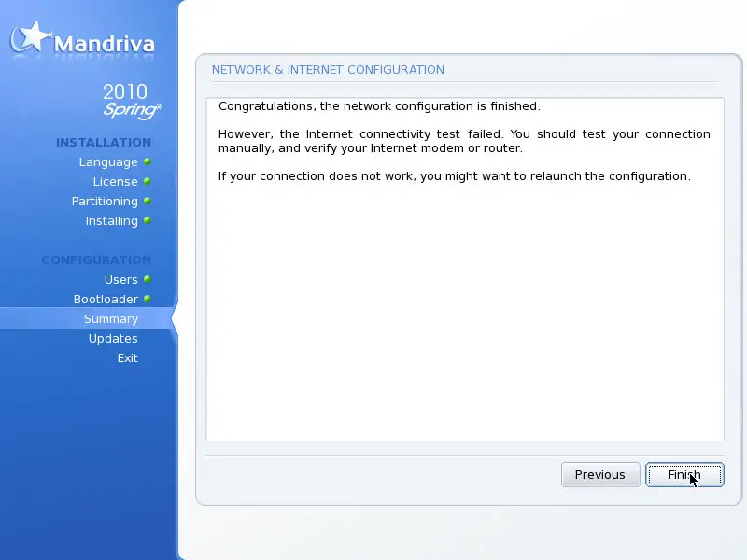The image size is (747, 560).
Task: Select the License step in sidebar
Action: coord(115,181)
